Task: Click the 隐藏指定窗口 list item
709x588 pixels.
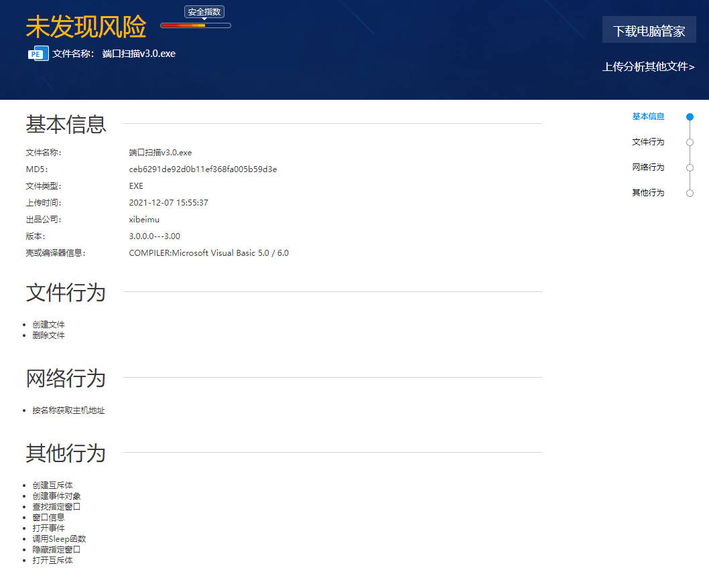Action: [56, 550]
